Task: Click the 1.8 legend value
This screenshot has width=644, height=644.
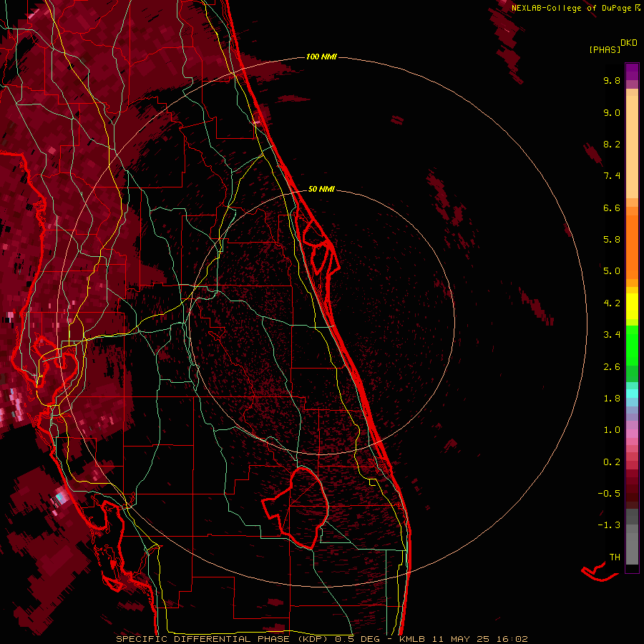Action: click(x=612, y=399)
